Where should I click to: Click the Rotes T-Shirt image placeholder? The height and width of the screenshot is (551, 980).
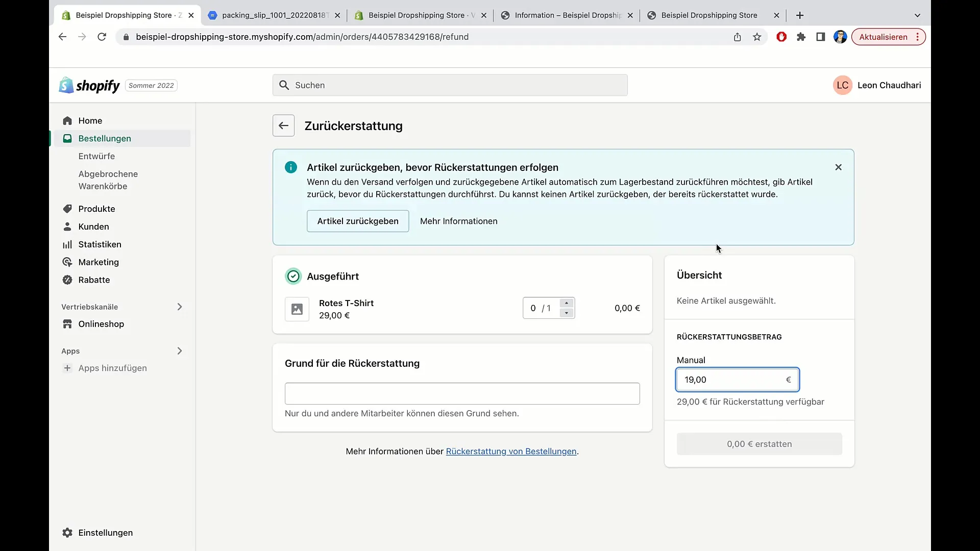coord(297,309)
